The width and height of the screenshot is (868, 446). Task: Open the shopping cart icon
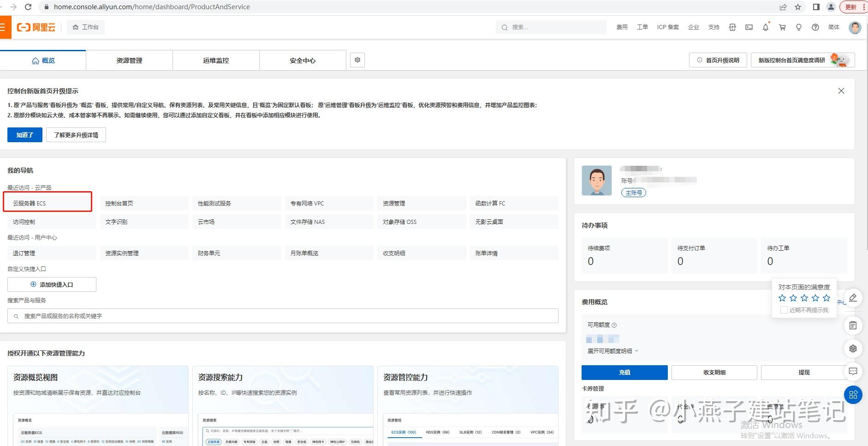pyautogui.click(x=782, y=27)
